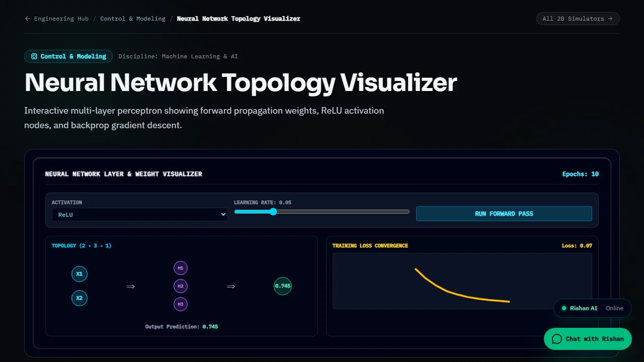Click the output node showing 0.745

(x=283, y=286)
